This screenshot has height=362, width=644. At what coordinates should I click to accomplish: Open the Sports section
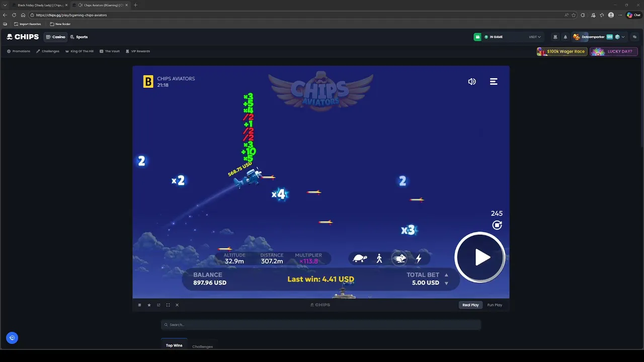tap(78, 37)
